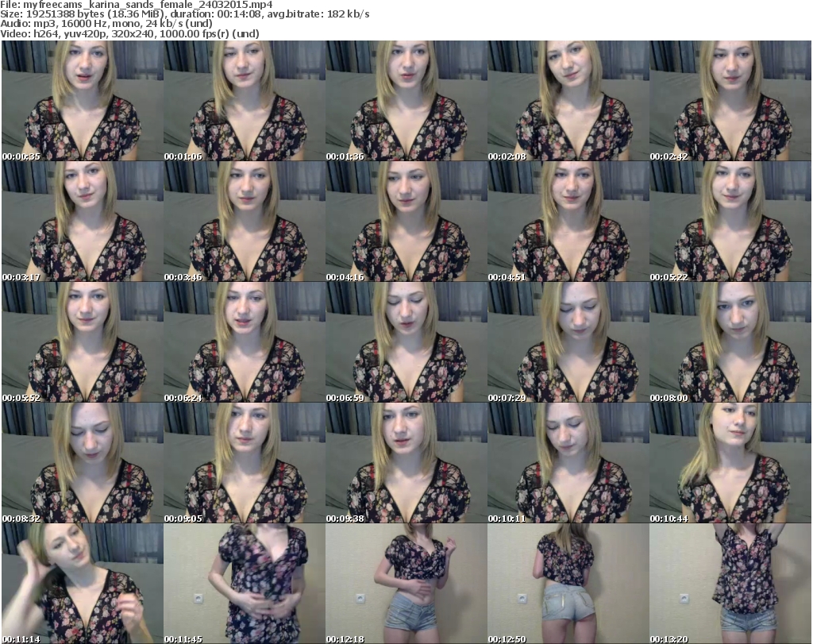Select the thumbnail stamped 00:02:08

pyautogui.click(x=568, y=101)
